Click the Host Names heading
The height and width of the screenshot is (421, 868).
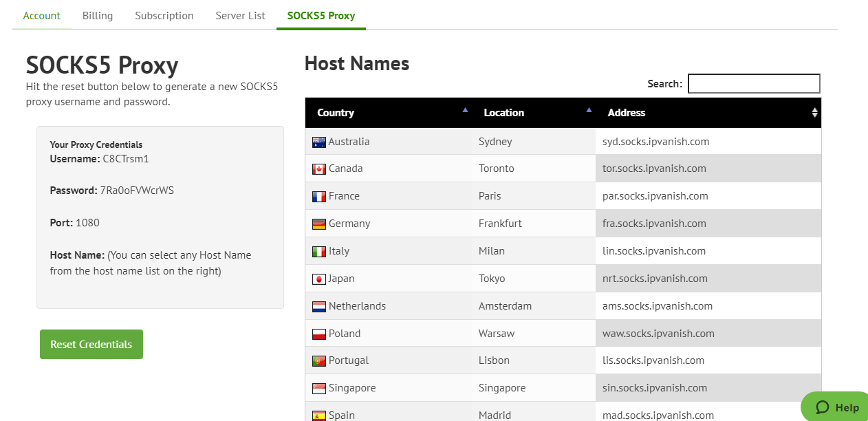point(357,63)
